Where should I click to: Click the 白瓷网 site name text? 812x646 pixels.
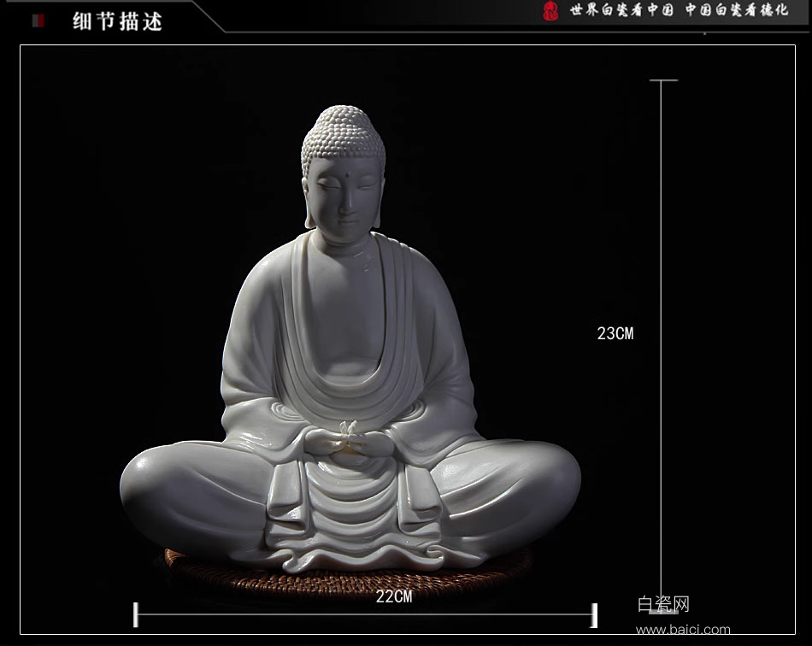tap(663, 604)
